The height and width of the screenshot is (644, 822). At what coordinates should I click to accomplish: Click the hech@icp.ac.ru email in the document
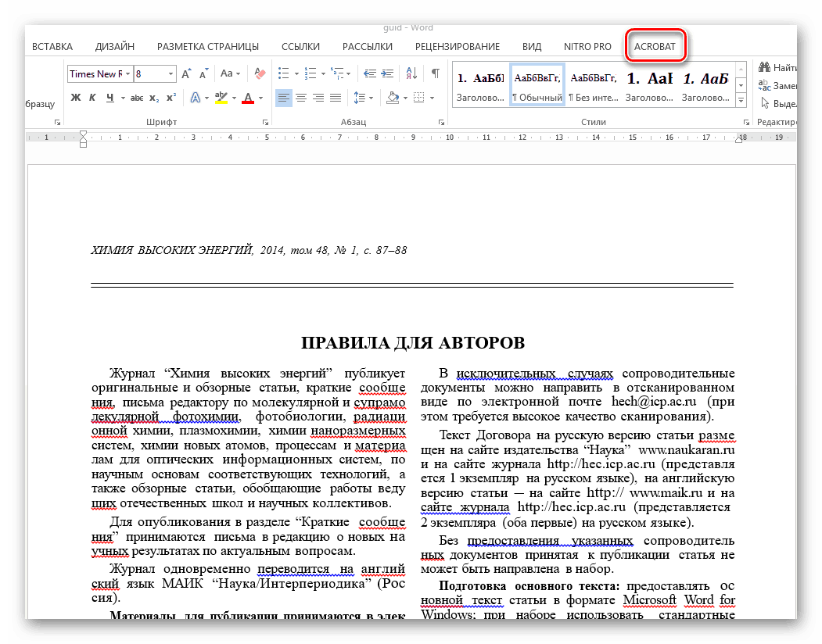click(x=654, y=402)
